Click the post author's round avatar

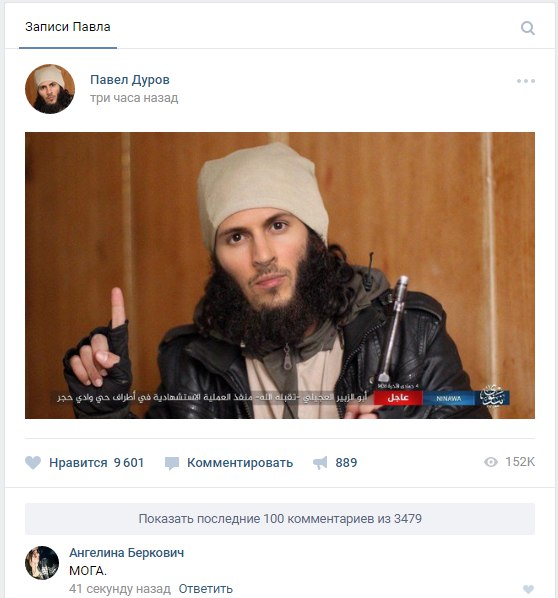pyautogui.click(x=50, y=89)
